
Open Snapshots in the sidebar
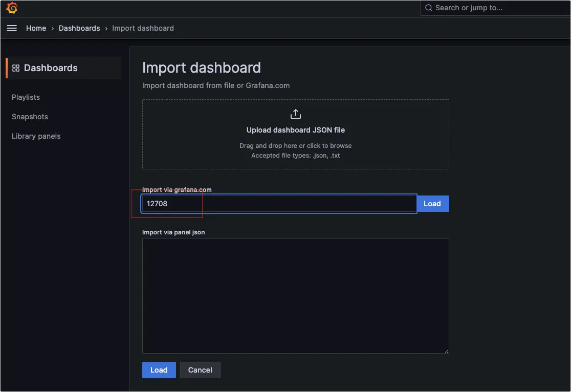(x=30, y=117)
